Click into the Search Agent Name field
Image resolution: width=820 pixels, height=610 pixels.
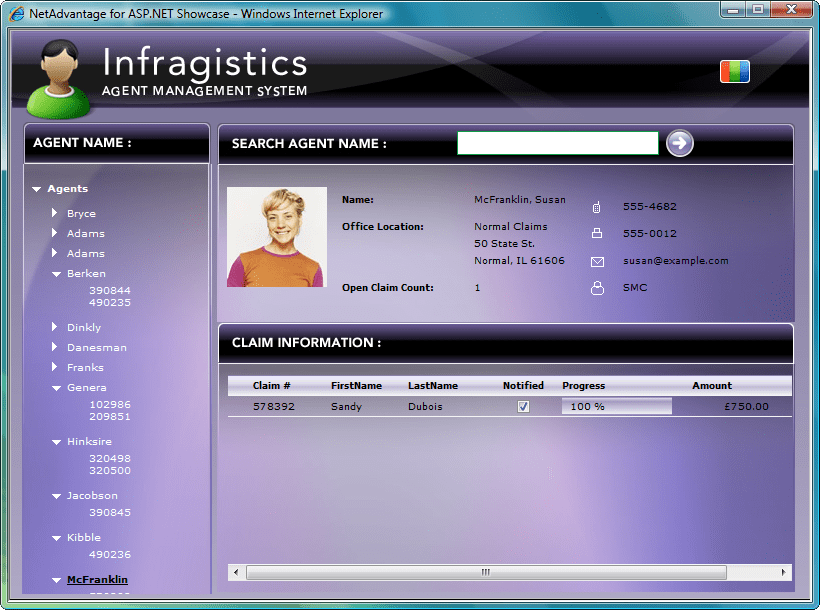557,143
